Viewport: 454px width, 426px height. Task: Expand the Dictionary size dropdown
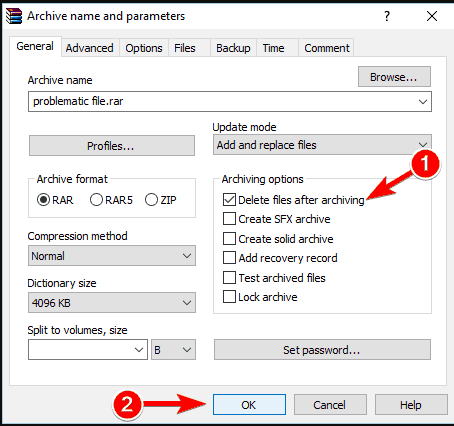pyautogui.click(x=112, y=303)
